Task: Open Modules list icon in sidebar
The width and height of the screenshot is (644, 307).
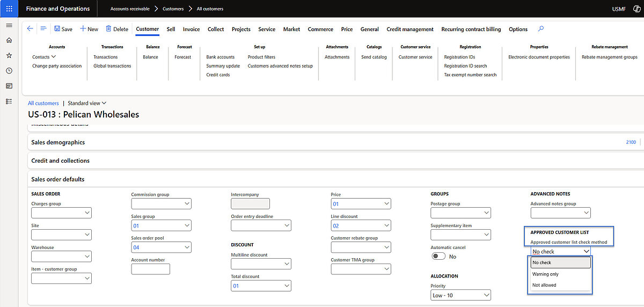Action: click(x=9, y=101)
